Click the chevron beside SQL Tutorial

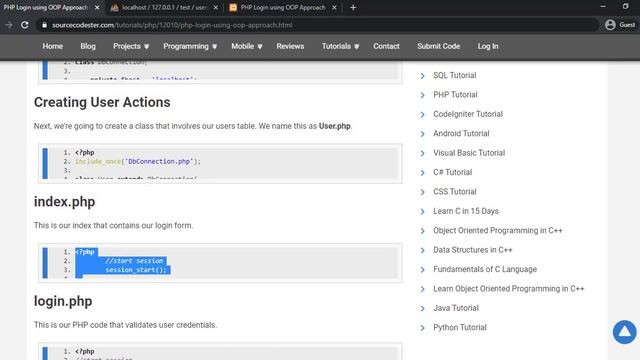click(x=422, y=76)
